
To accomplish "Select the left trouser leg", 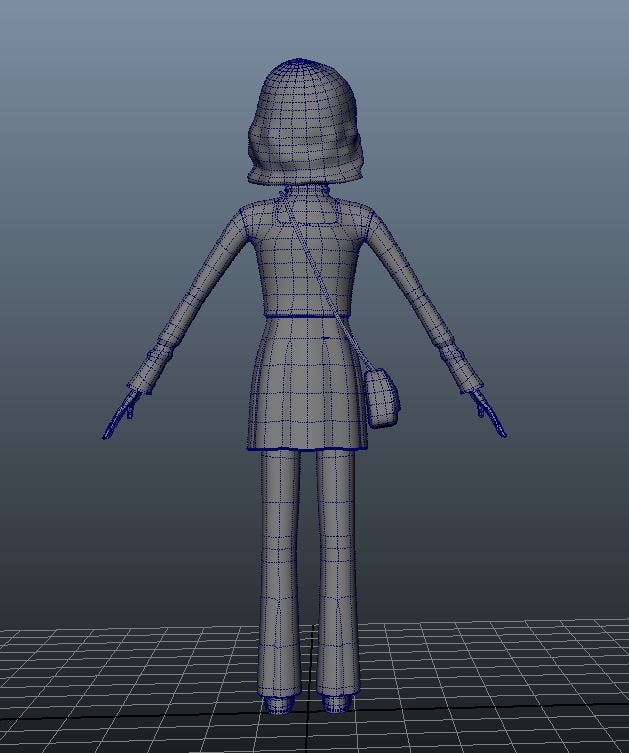I will click(279, 560).
